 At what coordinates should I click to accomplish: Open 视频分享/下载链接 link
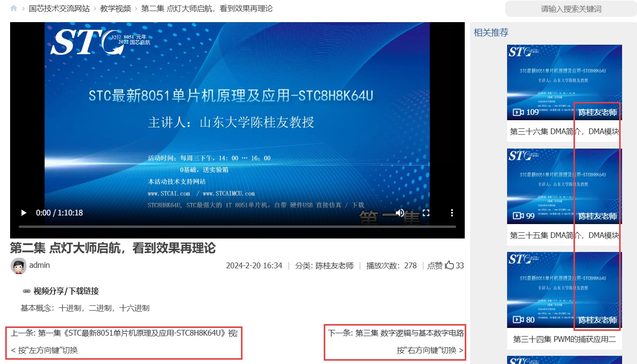[66, 291]
